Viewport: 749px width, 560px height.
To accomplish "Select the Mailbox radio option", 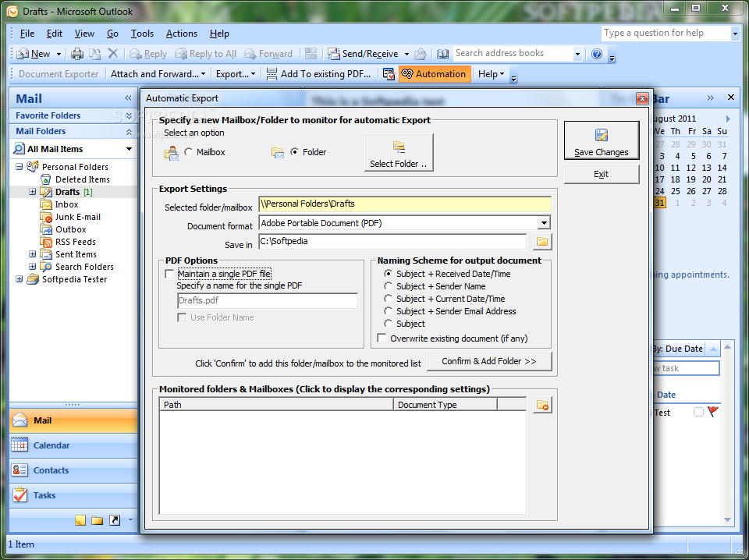I will (x=189, y=152).
